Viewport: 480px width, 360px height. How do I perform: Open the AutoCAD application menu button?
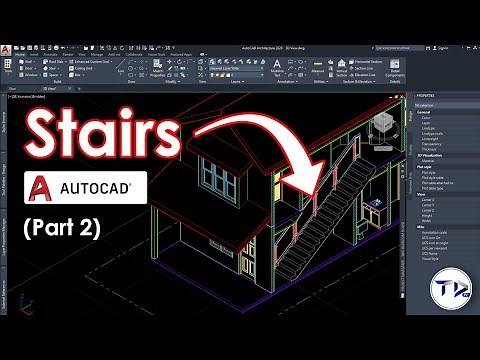pyautogui.click(x=6, y=50)
